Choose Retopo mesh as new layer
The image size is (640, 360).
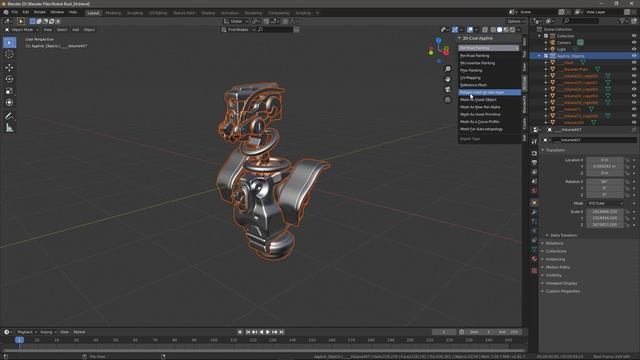point(489,93)
